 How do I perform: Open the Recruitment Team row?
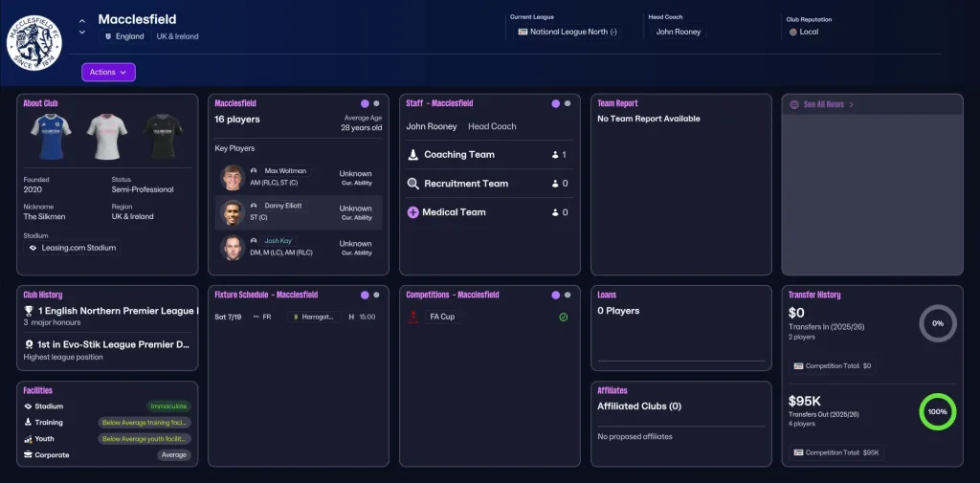489,184
